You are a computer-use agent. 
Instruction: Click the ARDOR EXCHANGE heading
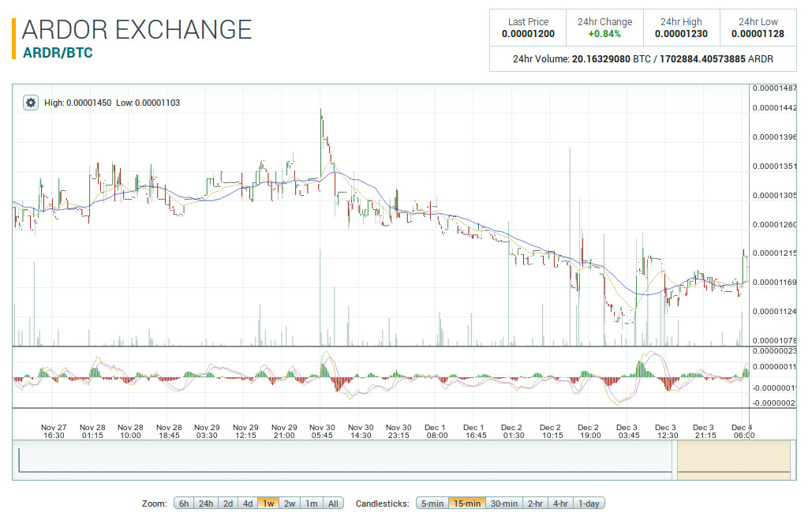point(137,29)
